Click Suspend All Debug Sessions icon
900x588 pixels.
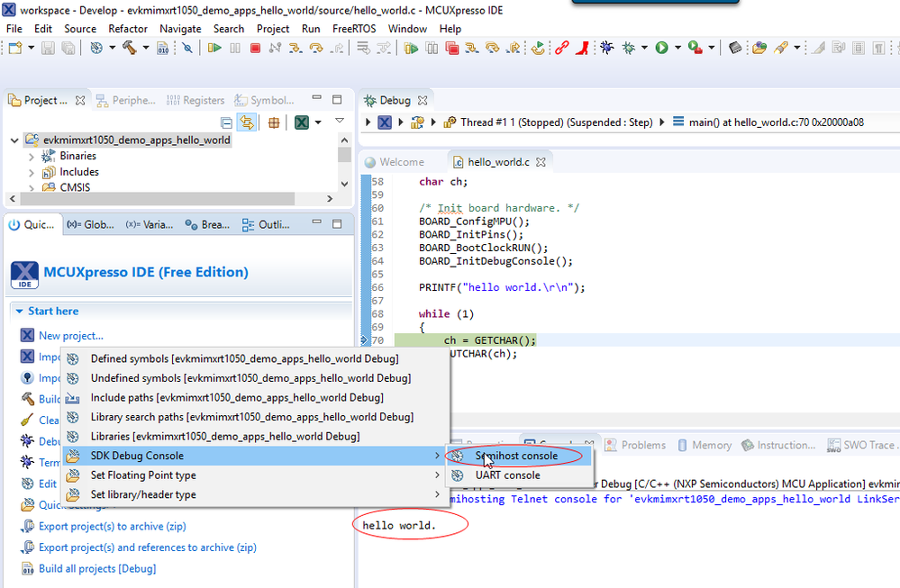[432, 49]
